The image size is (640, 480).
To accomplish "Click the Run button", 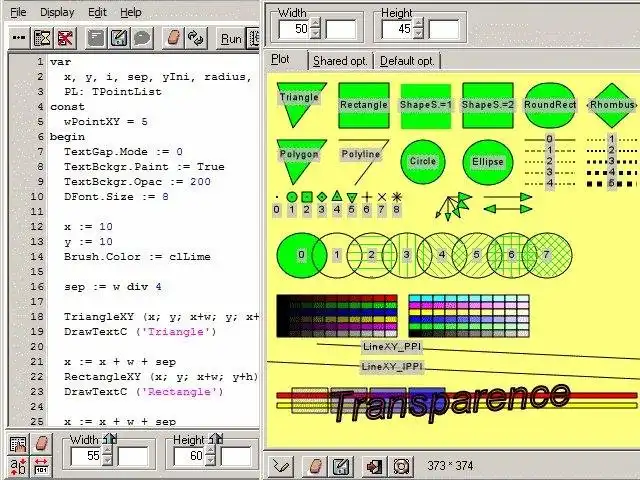I will 231,38.
